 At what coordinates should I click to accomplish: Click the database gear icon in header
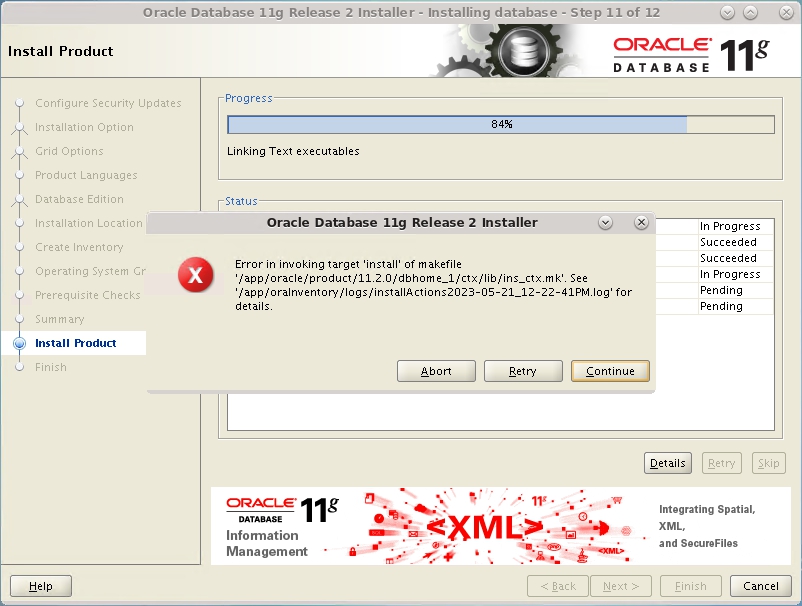(523, 51)
